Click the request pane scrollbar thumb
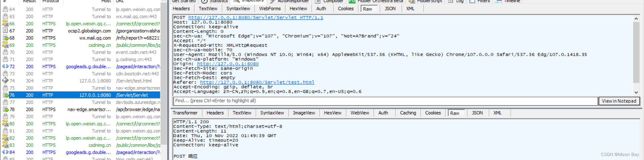 pos(636,52)
